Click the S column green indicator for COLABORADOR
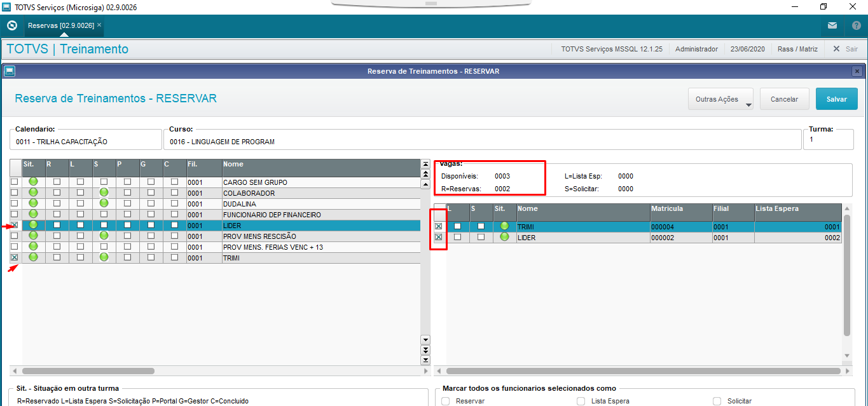This screenshot has width=868, height=406. 104,193
